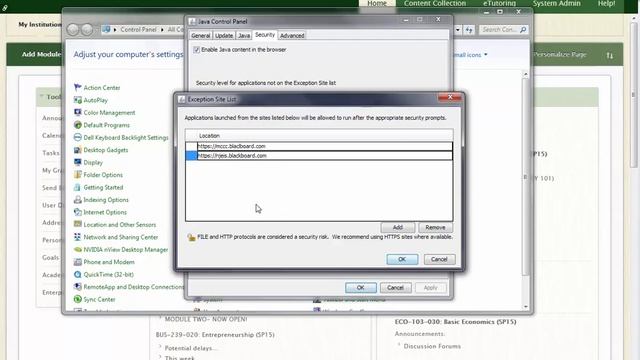Click Add in Exception Site List
640x360 pixels.
coord(398,227)
